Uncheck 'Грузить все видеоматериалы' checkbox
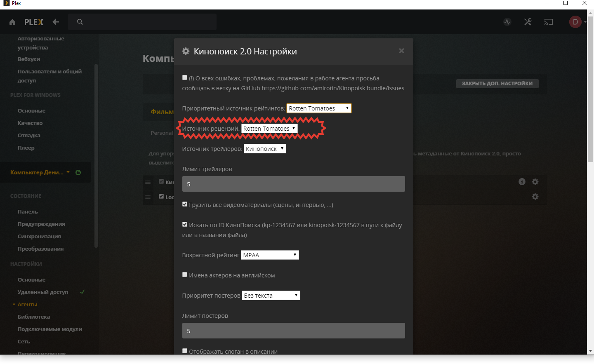Screen dimensions: 594x364 tap(185, 204)
